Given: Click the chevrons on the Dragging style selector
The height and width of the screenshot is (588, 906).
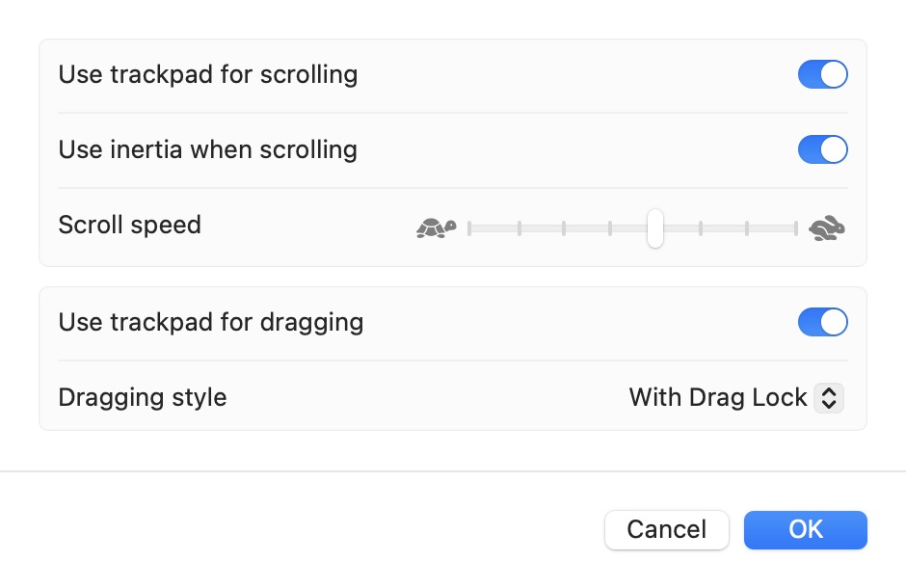Looking at the screenshot, I should (830, 397).
